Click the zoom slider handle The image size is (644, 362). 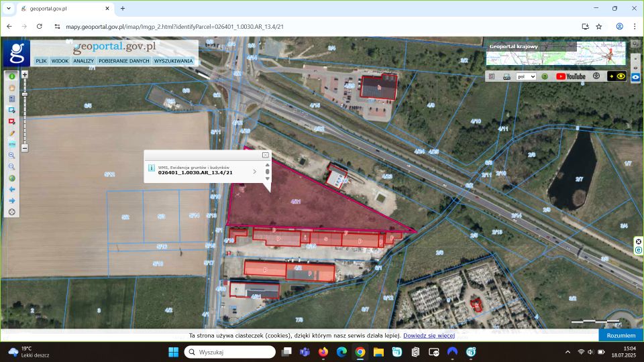pyautogui.click(x=25, y=95)
